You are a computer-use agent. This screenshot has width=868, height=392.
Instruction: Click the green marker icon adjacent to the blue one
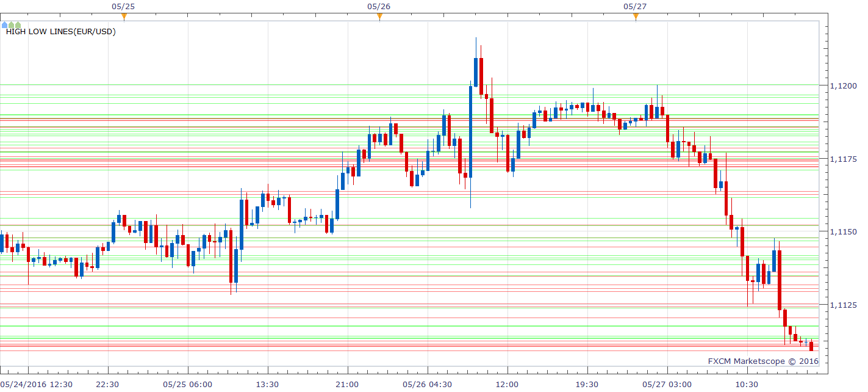12,25
